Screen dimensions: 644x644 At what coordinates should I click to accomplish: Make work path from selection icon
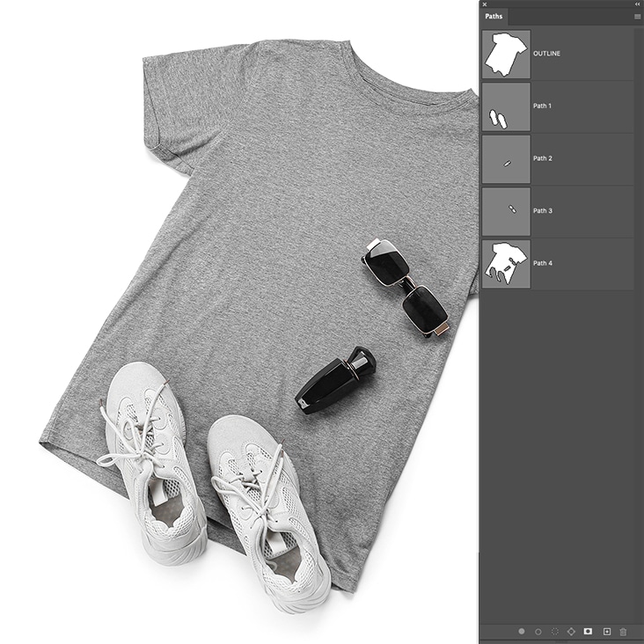pos(572,632)
